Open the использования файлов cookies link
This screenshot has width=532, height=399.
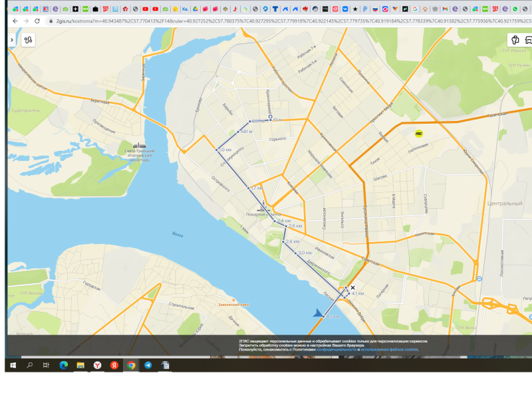pyautogui.click(x=389, y=350)
